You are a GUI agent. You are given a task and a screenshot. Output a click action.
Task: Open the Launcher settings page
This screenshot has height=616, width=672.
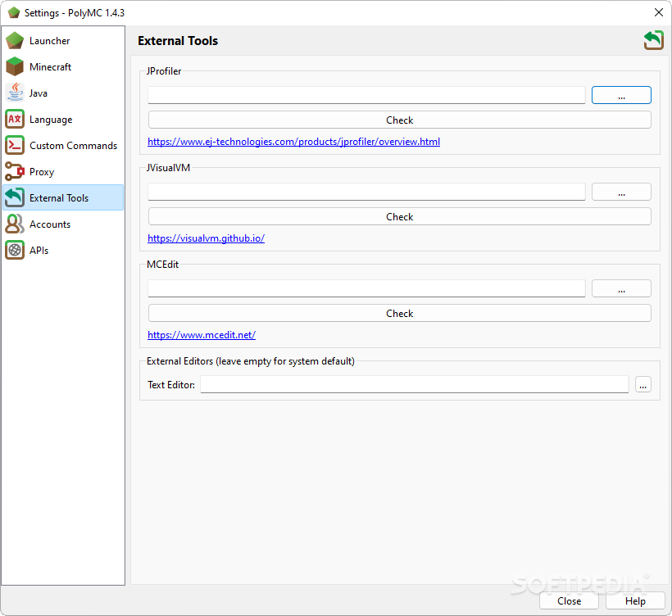[63, 41]
